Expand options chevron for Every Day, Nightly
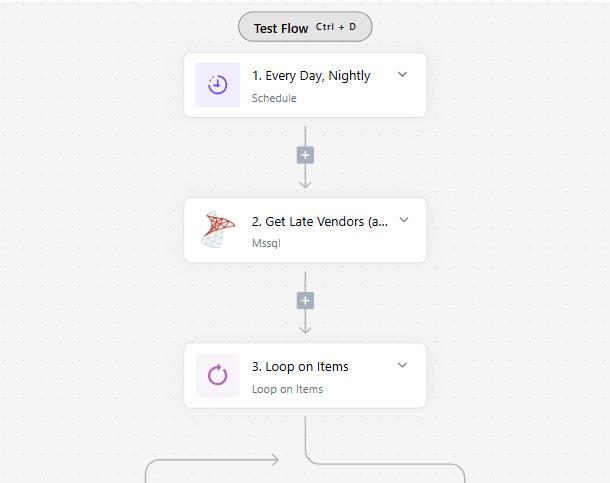Viewport: 610px width, 483px height. [402, 75]
